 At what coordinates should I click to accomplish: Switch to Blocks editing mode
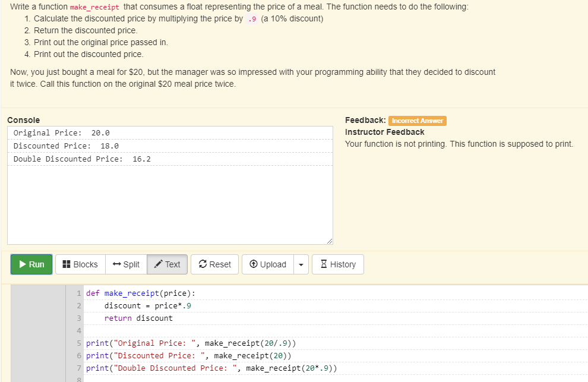[80, 264]
